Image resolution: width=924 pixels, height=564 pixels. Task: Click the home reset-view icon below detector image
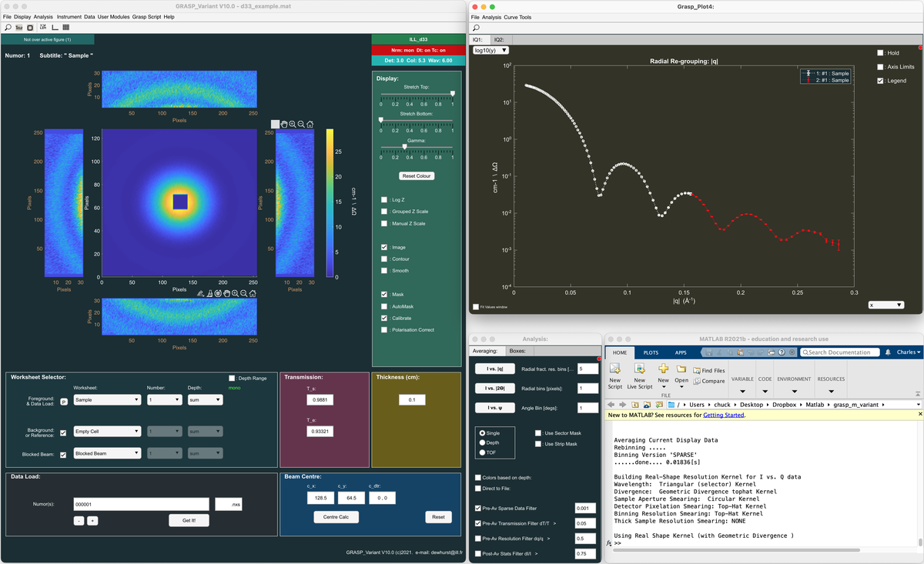[x=253, y=293]
